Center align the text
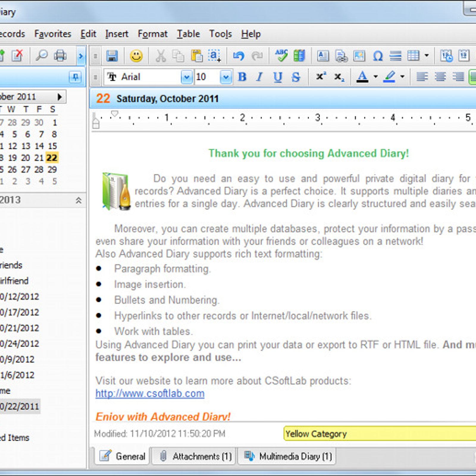476x476 pixels. [x=440, y=77]
